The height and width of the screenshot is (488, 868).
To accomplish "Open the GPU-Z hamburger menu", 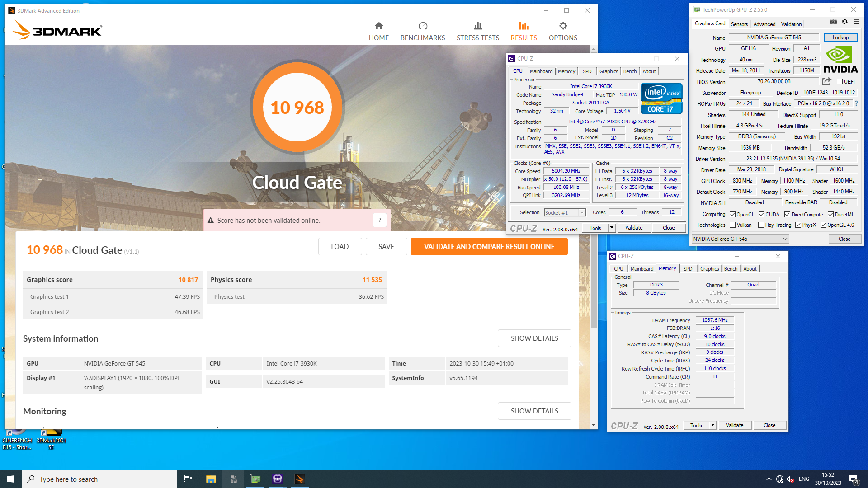I will tap(856, 22).
